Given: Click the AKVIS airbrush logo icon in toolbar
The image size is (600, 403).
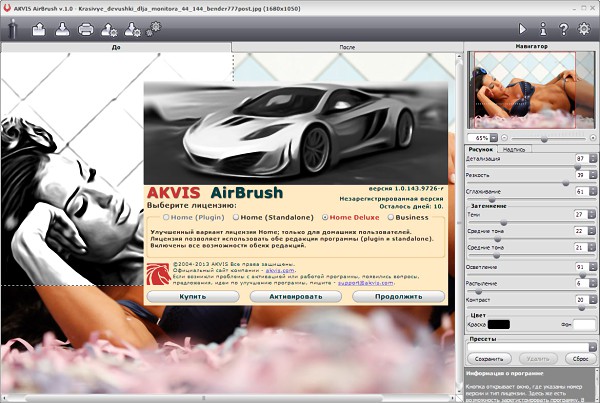Looking at the screenshot, I should [x=13, y=29].
